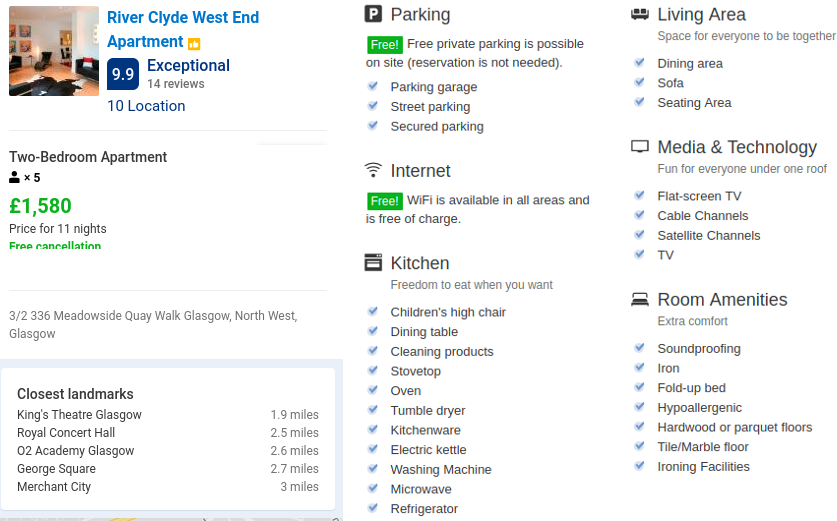This screenshot has width=837, height=521.
Task: Select King's Theatre Glasgow landmark
Action: click(79, 415)
